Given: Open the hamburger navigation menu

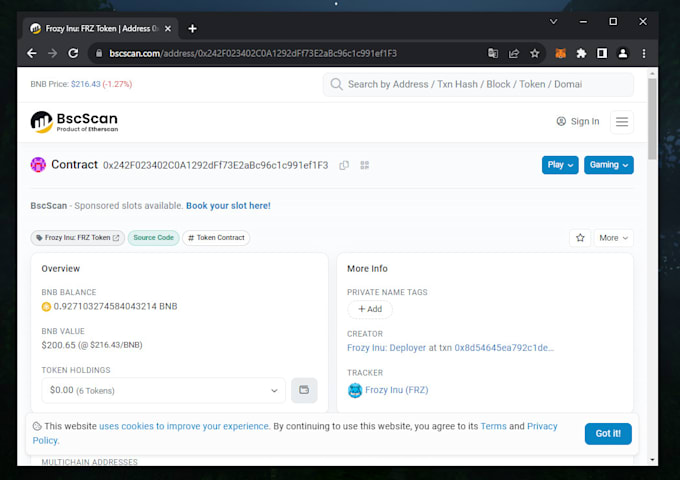Looking at the screenshot, I should pos(622,122).
